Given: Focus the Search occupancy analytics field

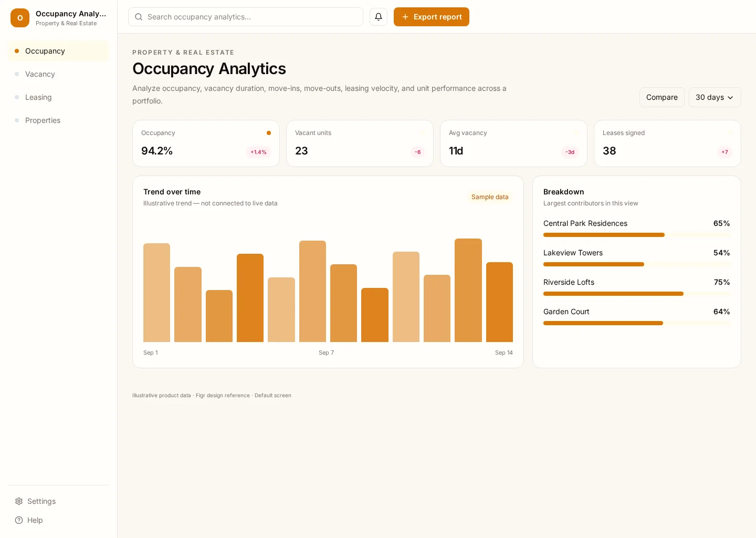Looking at the screenshot, I should pyautogui.click(x=246, y=17).
